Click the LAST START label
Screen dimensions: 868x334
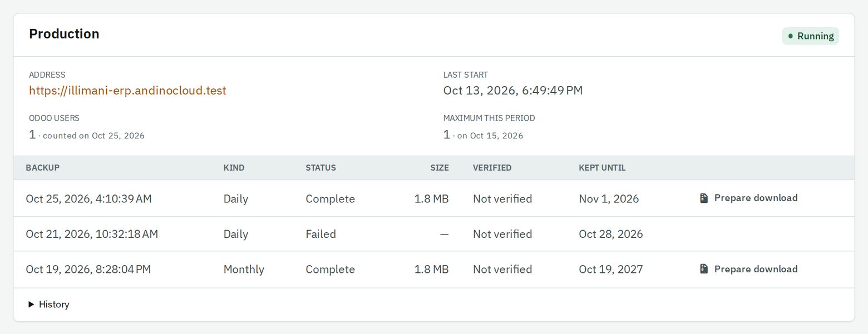pyautogui.click(x=466, y=74)
